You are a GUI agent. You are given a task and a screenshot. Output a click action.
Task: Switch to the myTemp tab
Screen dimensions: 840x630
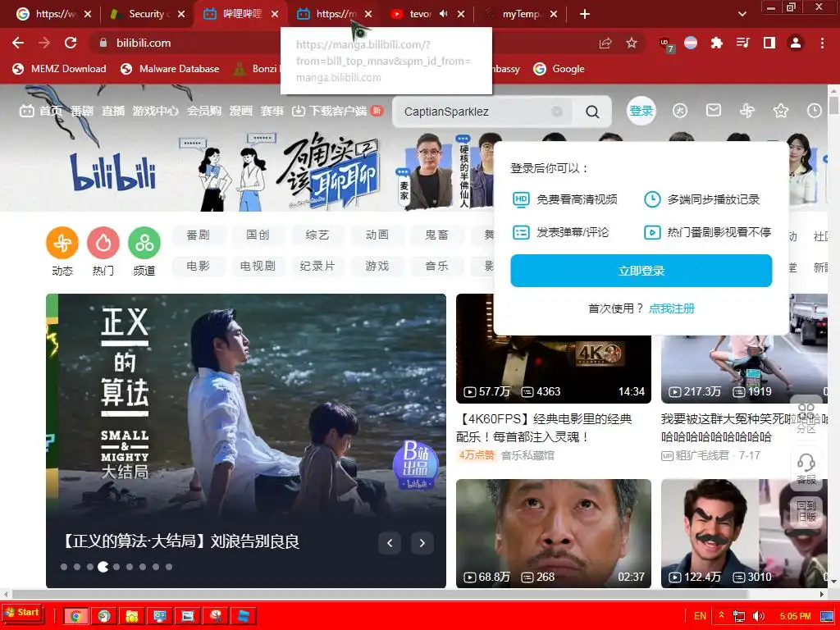[520, 14]
